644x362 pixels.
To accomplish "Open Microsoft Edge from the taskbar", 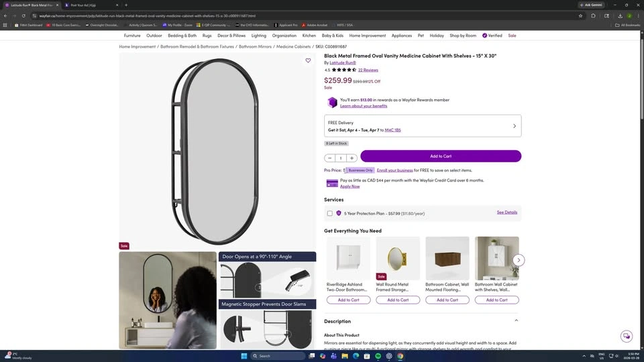I will tap(356, 356).
